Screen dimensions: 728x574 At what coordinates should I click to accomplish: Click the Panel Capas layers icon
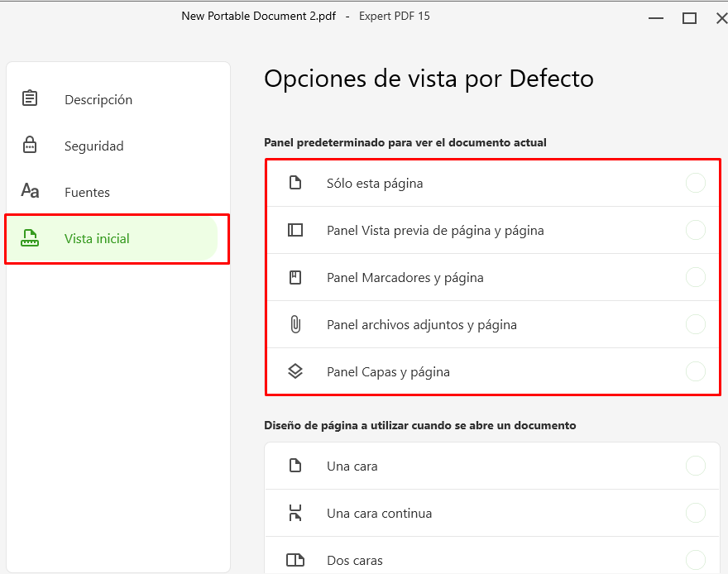click(295, 371)
